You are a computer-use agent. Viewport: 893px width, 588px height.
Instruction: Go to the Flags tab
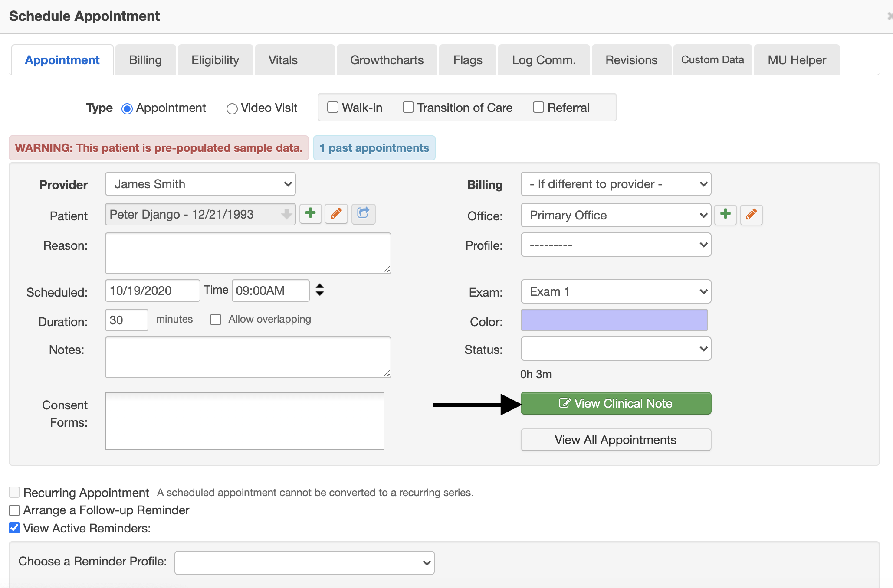(x=468, y=60)
